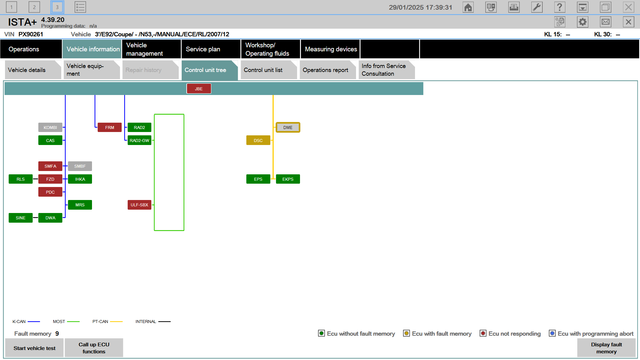Open the Info from Service Consultation tab
The width and height of the screenshot is (640, 360).
click(x=386, y=70)
